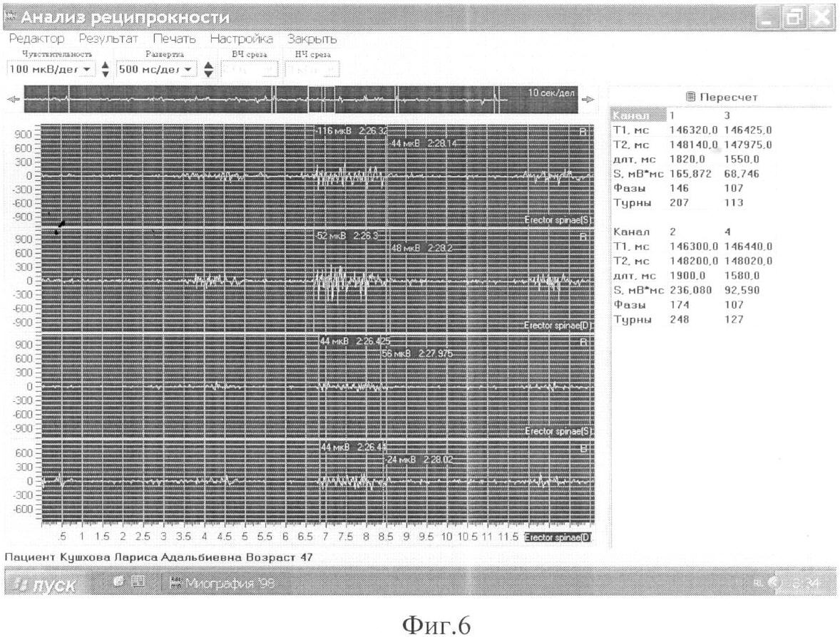Open the Развертка 500 мс/дел dropdown
The image size is (840, 637).
click(x=189, y=69)
